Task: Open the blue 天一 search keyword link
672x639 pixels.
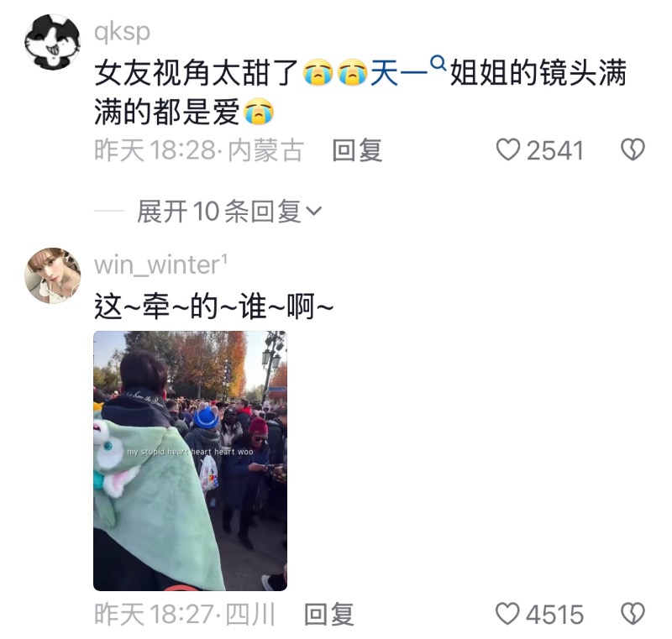Action: coord(398,73)
